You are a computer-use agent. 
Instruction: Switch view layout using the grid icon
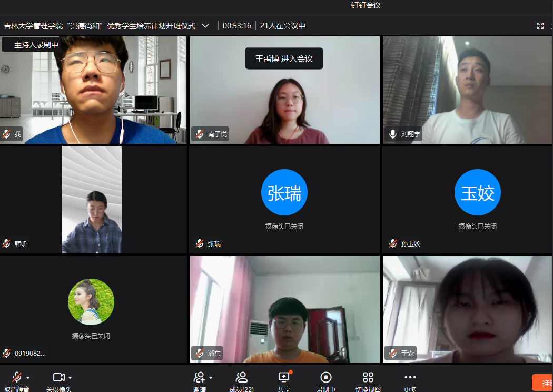click(x=368, y=377)
